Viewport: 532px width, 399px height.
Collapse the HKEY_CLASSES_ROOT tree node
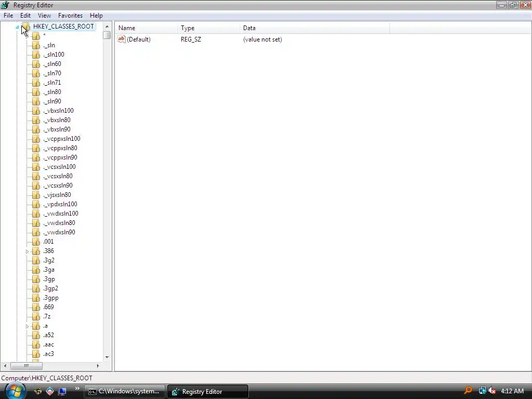coord(17,27)
